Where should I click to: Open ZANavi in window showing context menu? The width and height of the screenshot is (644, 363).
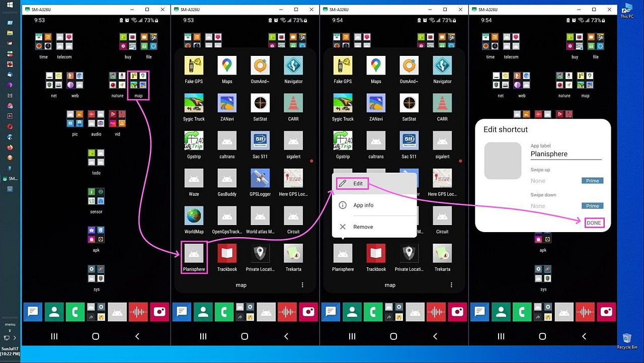(376, 103)
